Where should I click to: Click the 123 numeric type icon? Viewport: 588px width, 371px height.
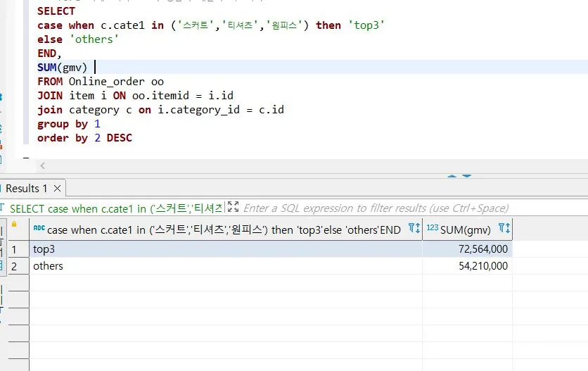tap(433, 227)
